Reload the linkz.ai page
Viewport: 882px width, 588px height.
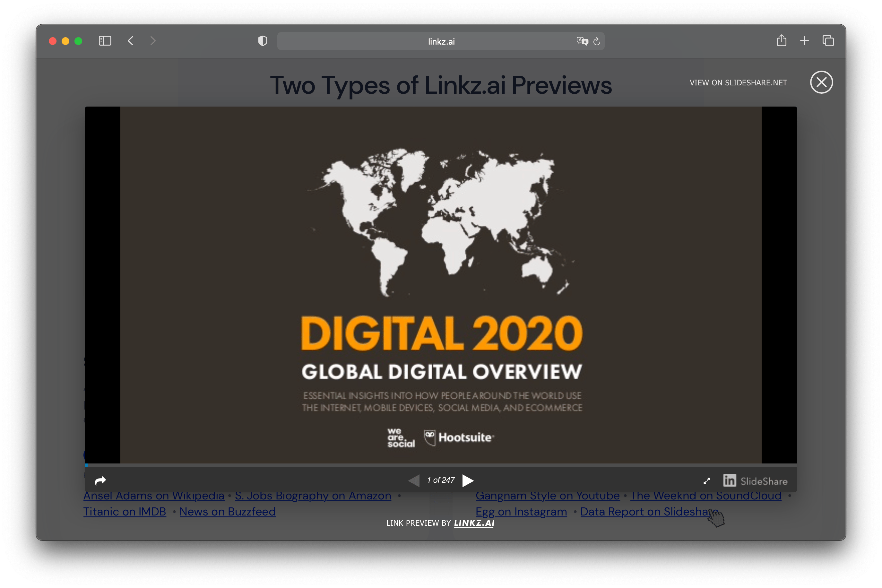click(597, 41)
